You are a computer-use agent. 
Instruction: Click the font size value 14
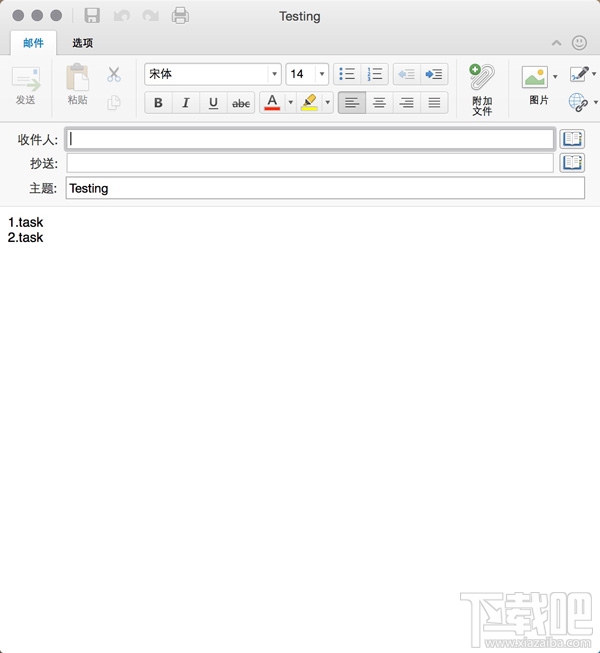(x=297, y=74)
